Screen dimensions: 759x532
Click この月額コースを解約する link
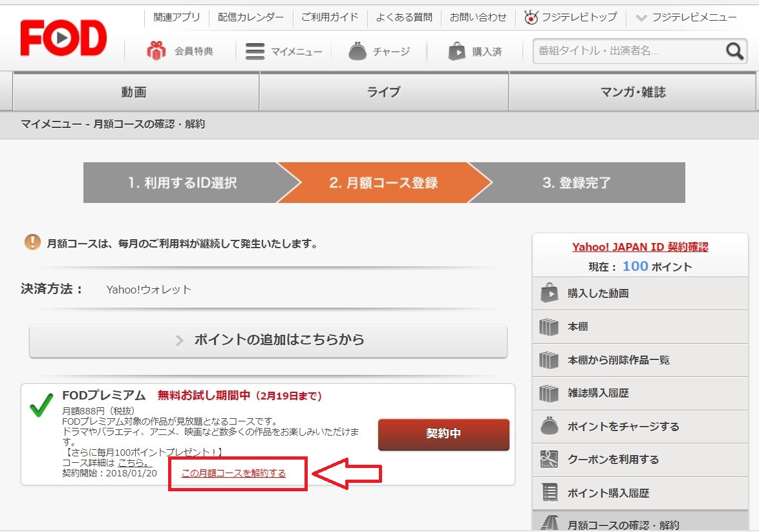coord(233,473)
